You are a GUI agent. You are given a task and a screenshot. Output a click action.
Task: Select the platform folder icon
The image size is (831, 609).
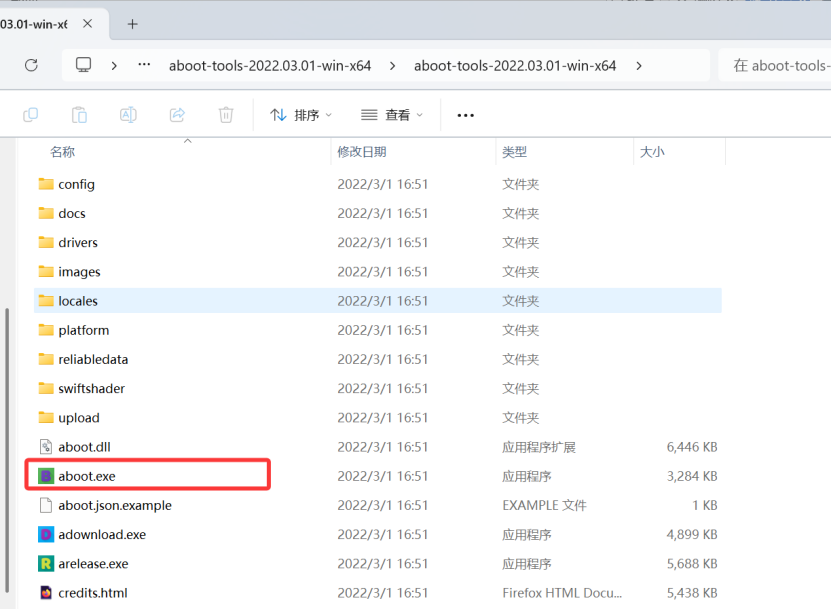point(46,330)
